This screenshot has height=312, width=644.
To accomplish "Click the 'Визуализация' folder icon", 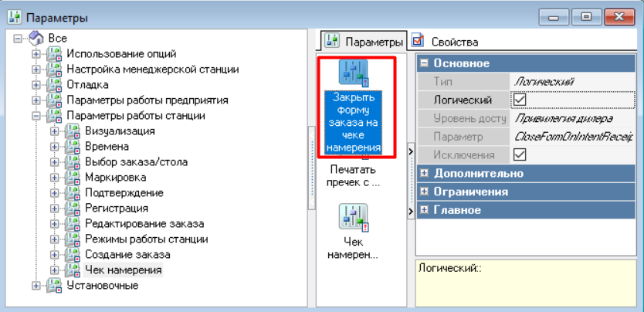I will [73, 131].
